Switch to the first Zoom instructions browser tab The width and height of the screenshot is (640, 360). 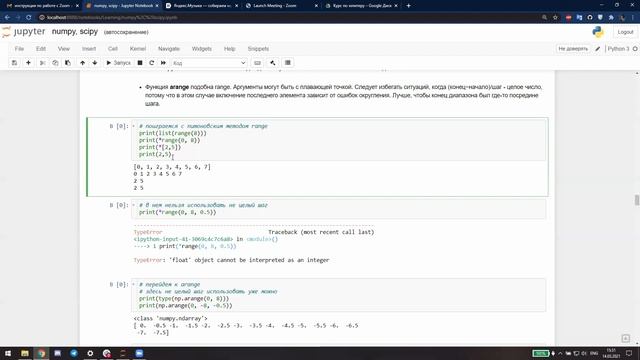tap(41, 6)
